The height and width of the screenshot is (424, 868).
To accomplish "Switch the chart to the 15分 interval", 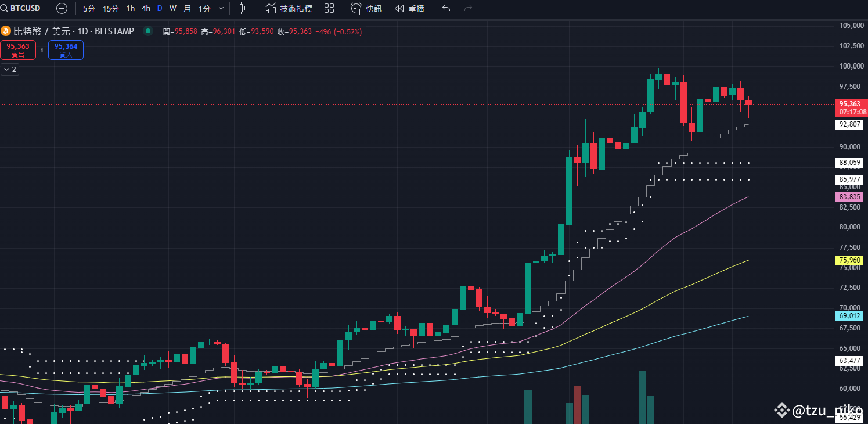I will pyautogui.click(x=111, y=9).
